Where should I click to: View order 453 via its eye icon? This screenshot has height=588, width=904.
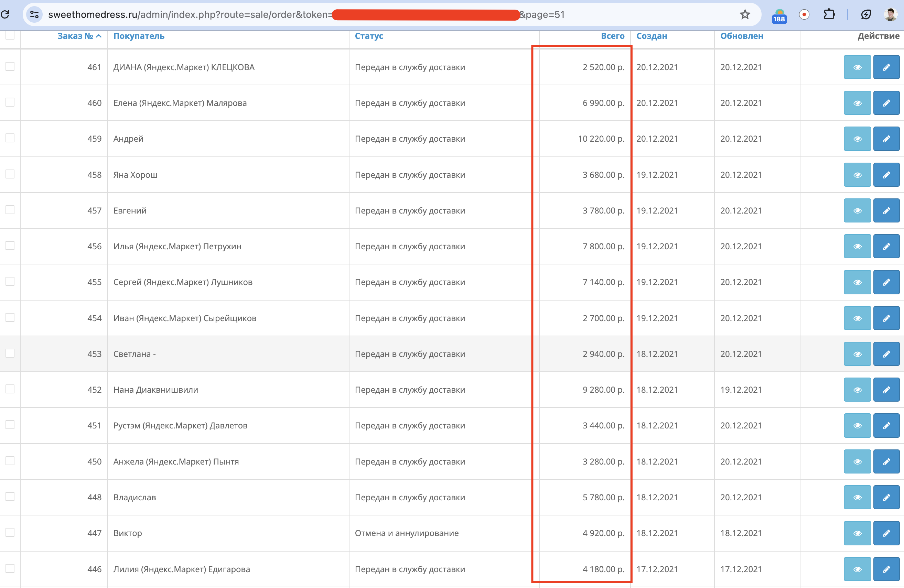857,354
